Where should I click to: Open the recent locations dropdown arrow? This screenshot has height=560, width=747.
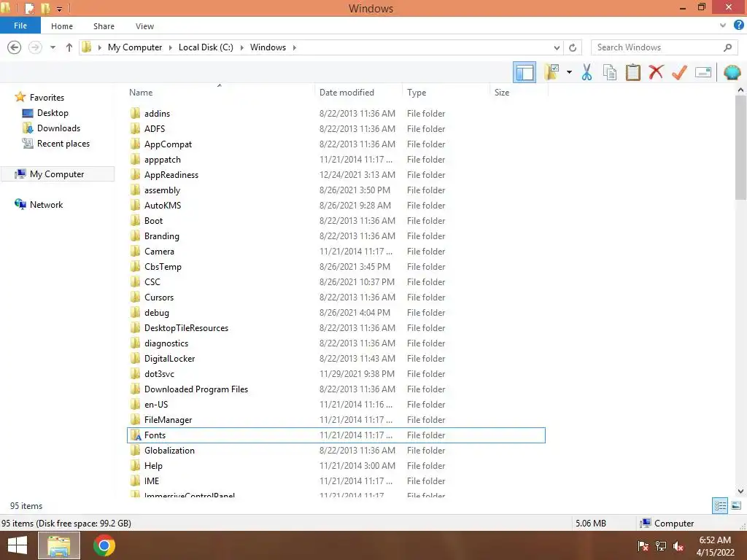(x=53, y=47)
